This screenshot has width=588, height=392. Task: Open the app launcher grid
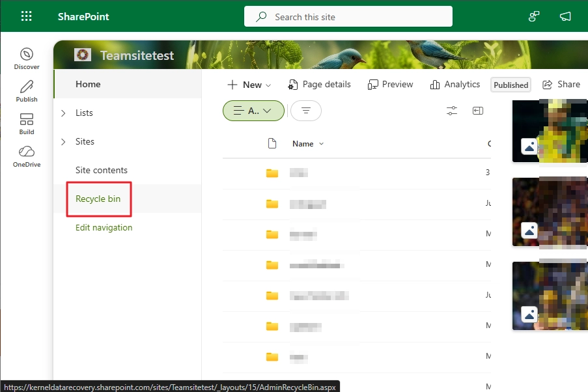pos(26,16)
